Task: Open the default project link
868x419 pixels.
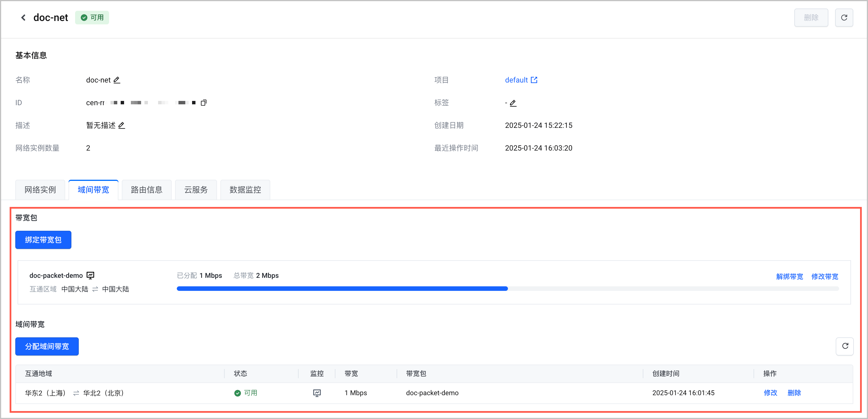Action: [x=516, y=80]
